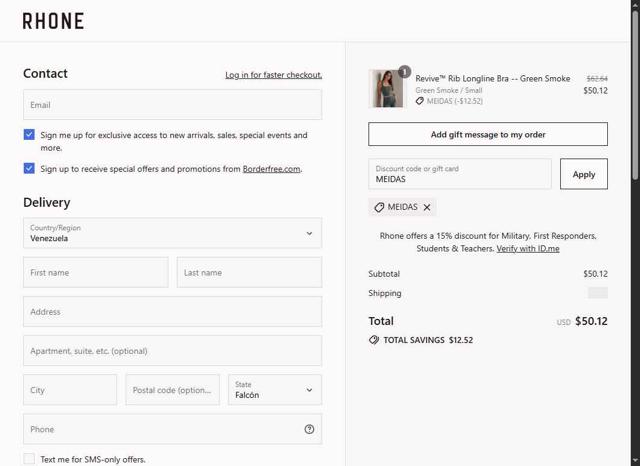This screenshot has height=466, width=640.
Task: Click the Green Smoke / Small variant text
Action: pyautogui.click(x=449, y=90)
